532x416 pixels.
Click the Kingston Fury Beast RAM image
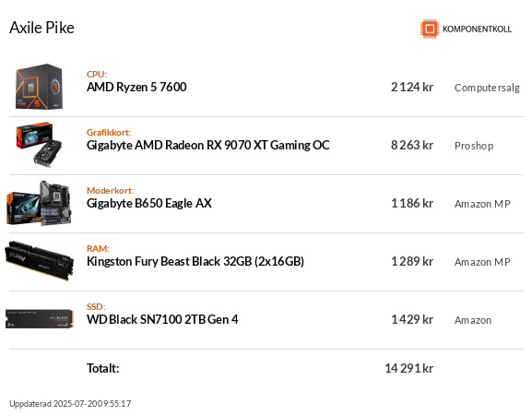pyautogui.click(x=39, y=261)
